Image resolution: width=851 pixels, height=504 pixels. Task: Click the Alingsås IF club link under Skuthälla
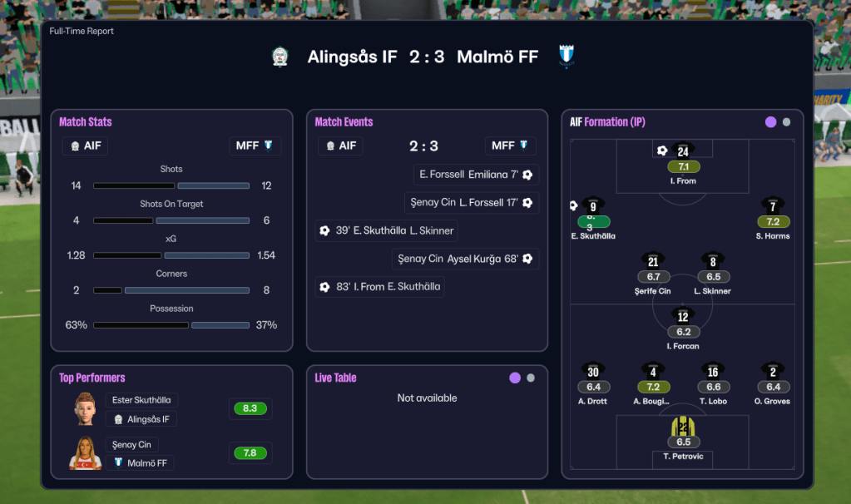pos(141,419)
